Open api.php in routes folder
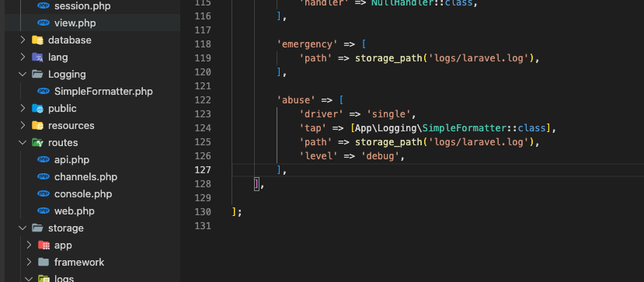 71,160
